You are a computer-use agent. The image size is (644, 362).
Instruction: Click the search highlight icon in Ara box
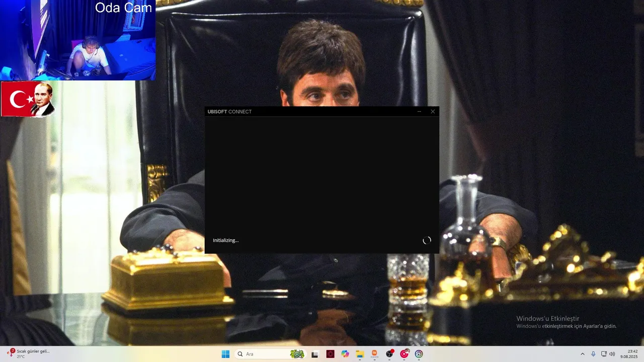click(x=297, y=354)
